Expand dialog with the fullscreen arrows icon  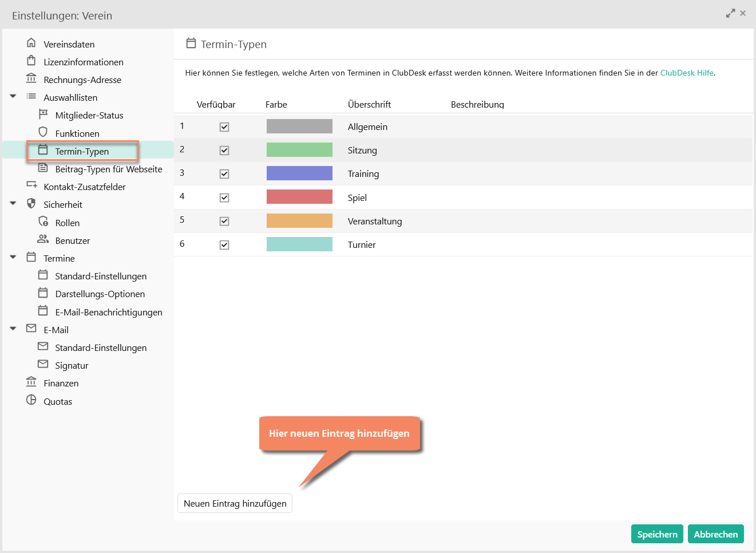pyautogui.click(x=730, y=13)
